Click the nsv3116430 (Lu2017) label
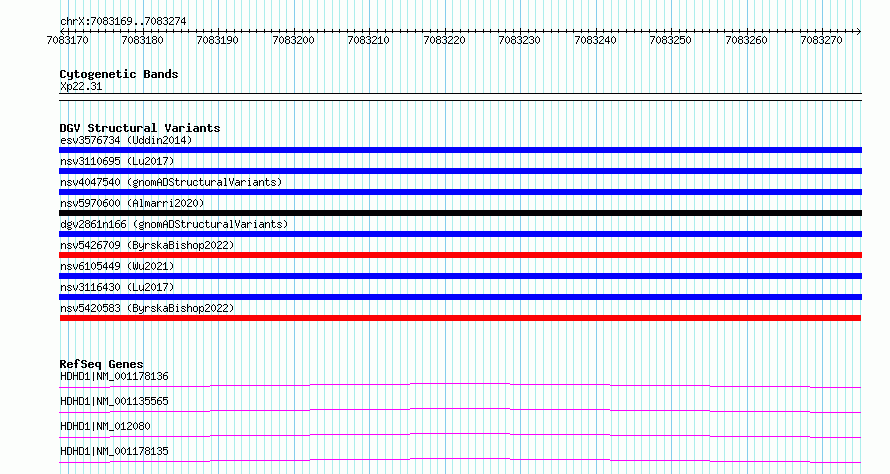The width and height of the screenshot is (890, 474). (117, 287)
